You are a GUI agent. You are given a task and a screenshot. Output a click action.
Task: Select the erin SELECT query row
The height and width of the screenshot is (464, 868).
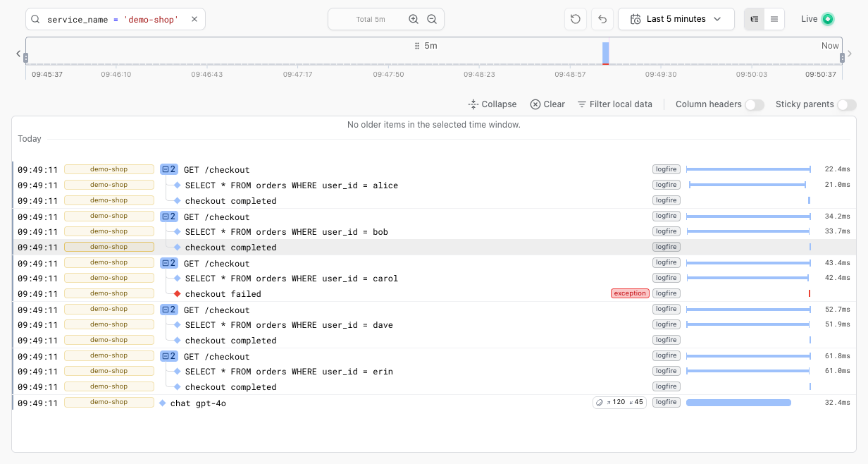434,372
